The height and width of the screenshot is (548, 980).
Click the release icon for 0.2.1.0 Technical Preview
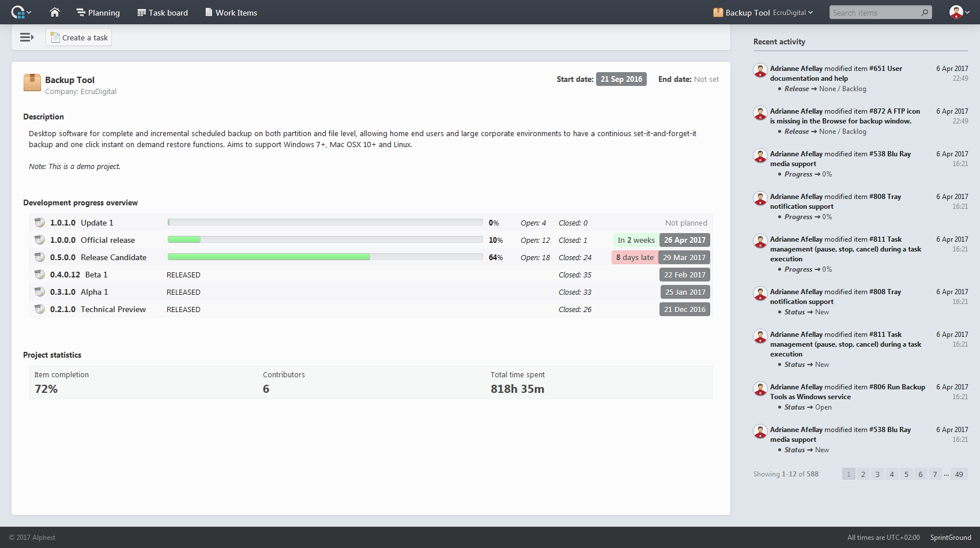click(40, 309)
